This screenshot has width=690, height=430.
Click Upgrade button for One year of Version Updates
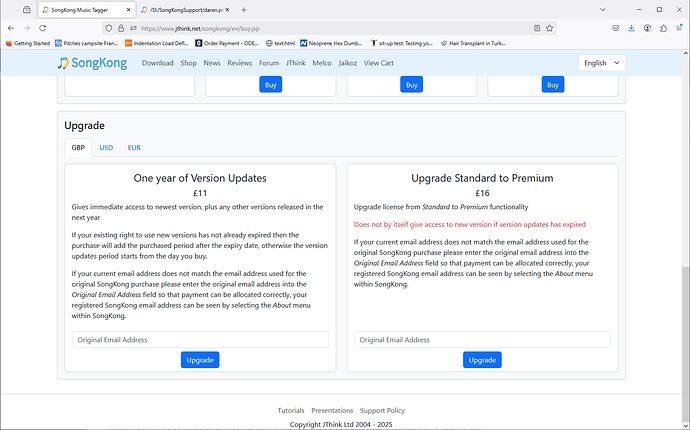(x=200, y=360)
